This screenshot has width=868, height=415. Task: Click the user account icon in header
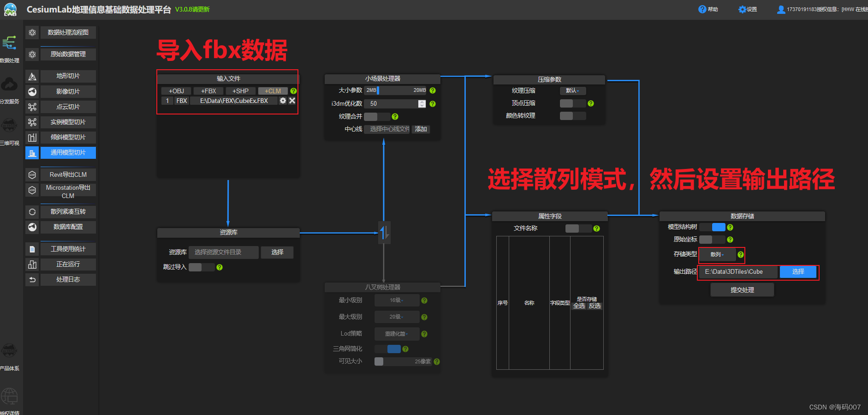pyautogui.click(x=781, y=9)
